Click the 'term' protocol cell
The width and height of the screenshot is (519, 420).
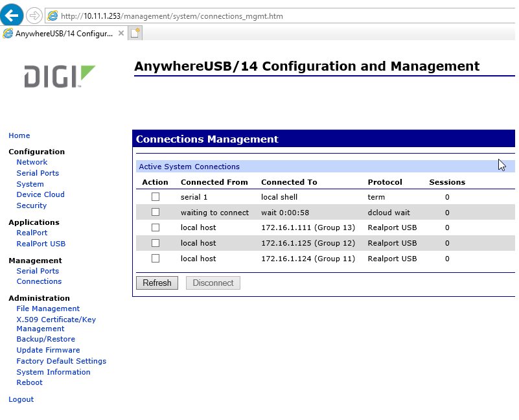pyautogui.click(x=376, y=197)
